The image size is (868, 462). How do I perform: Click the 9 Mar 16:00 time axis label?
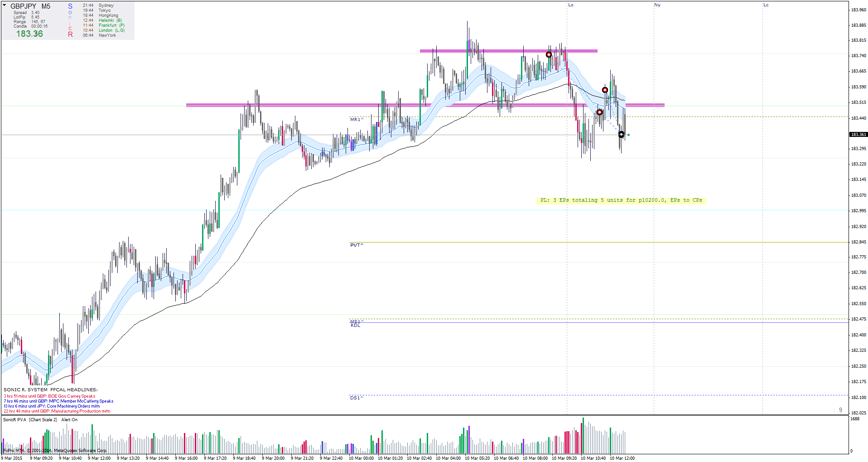[186, 458]
